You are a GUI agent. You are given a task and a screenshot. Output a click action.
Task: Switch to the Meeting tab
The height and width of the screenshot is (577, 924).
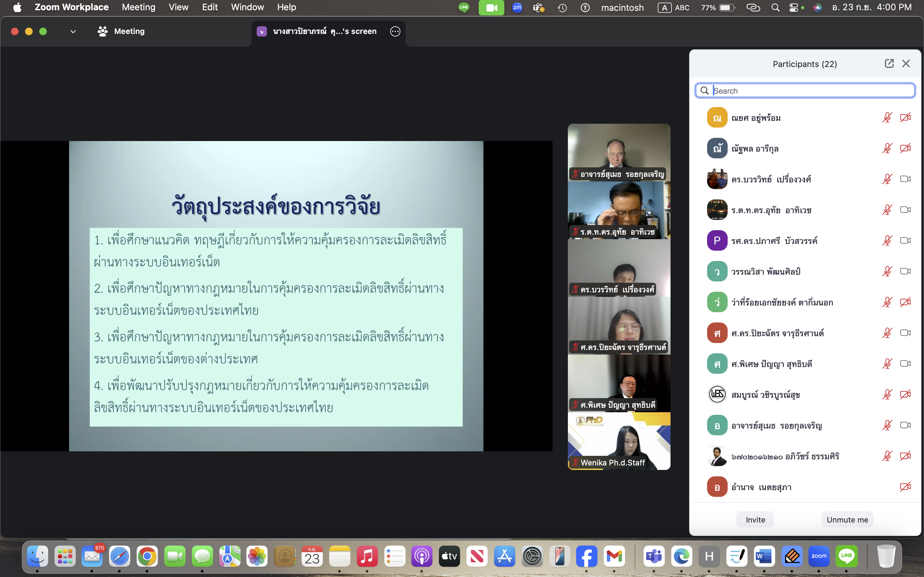click(x=121, y=31)
